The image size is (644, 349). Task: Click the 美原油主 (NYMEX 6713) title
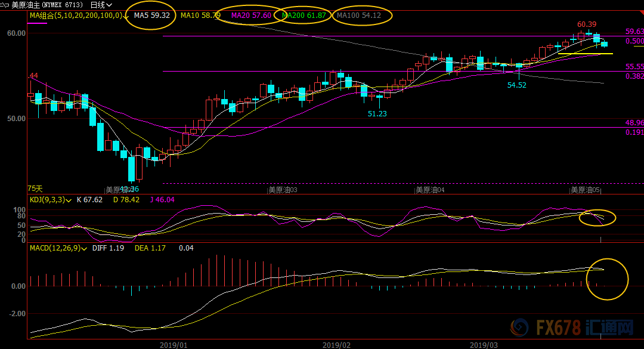[47, 5]
